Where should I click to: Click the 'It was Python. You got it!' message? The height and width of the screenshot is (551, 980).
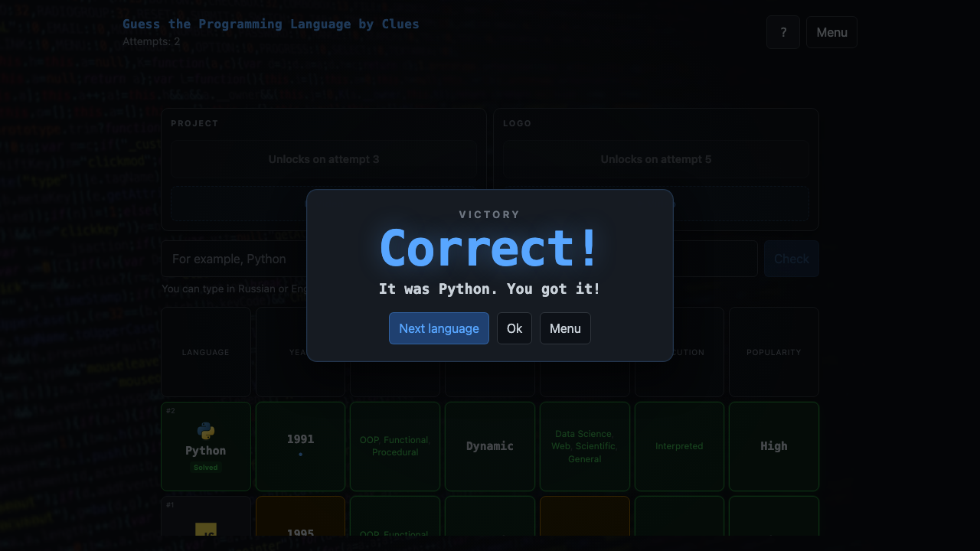[490, 289]
